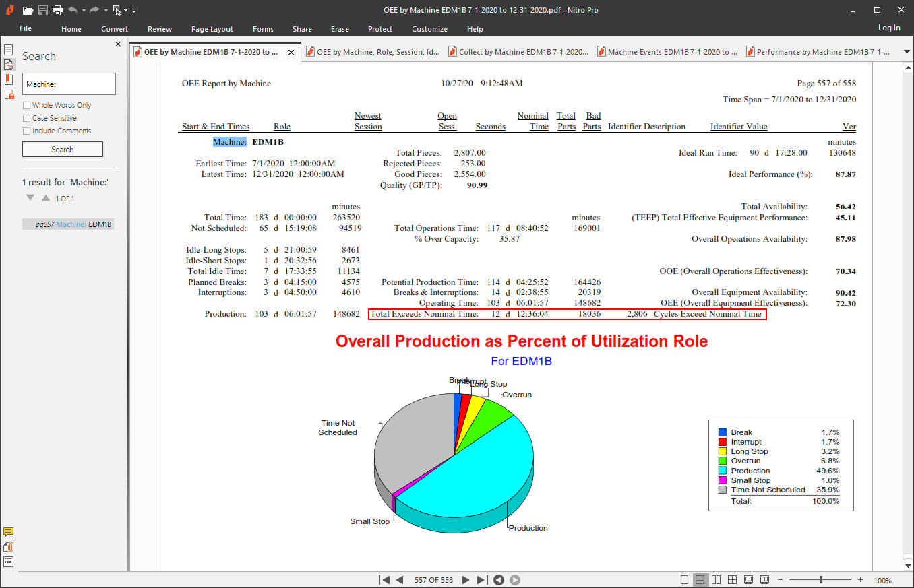Open the Search panel icon in sidebar
Viewport: 914px width, 588px height.
click(x=9, y=65)
